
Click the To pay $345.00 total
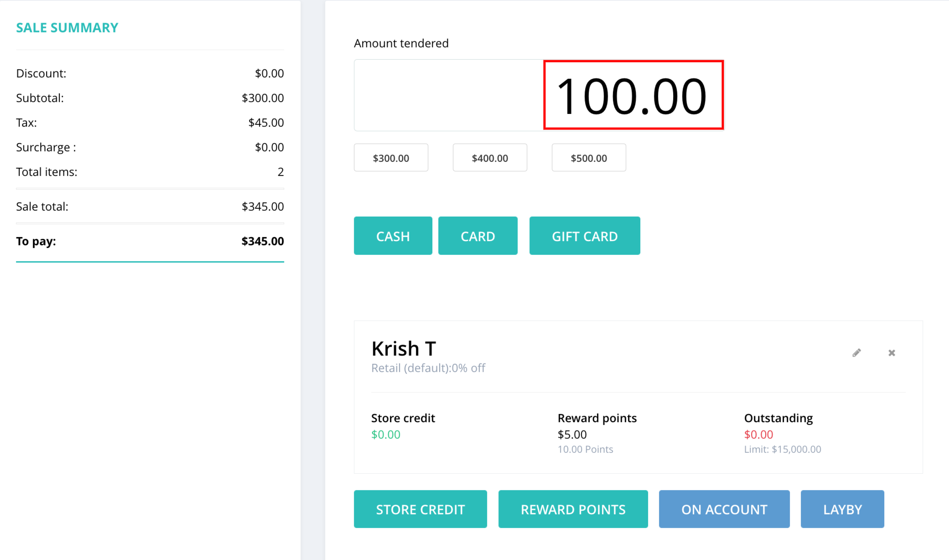(x=262, y=241)
